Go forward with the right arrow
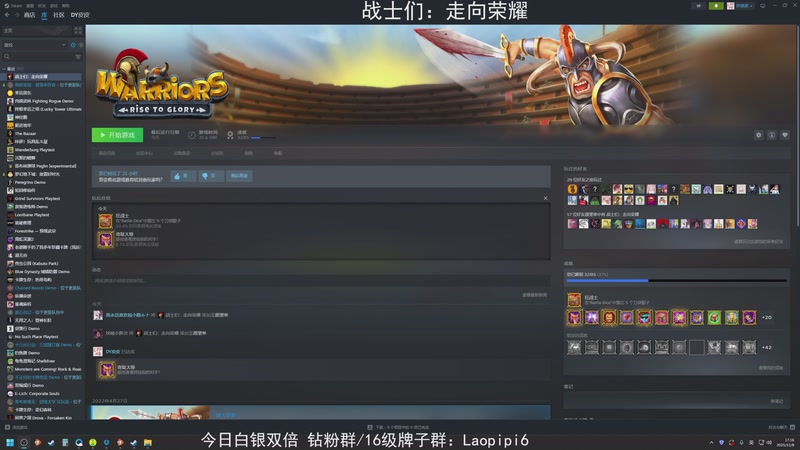800x450 pixels. pyautogui.click(x=17, y=15)
